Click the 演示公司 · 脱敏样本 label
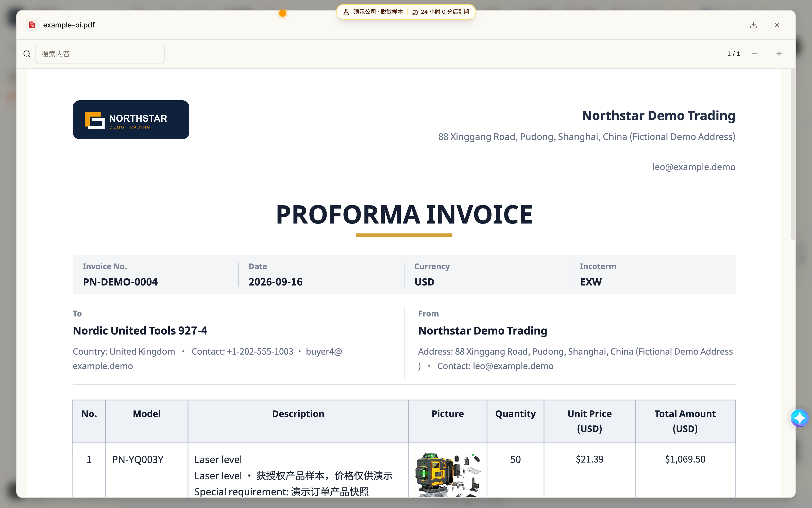Viewport: 812px width, 508px height. point(378,12)
